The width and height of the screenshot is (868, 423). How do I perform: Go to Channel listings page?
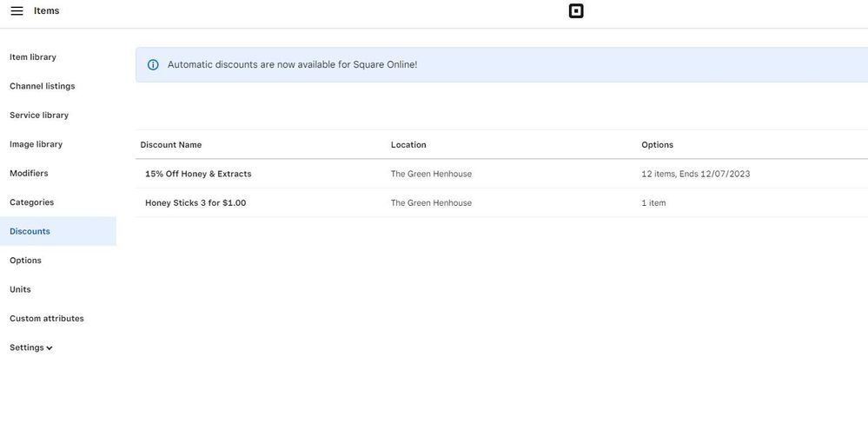42,86
